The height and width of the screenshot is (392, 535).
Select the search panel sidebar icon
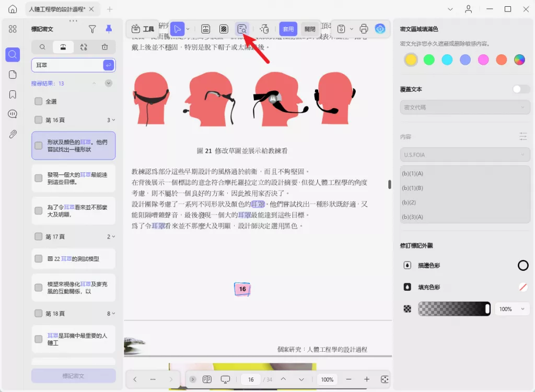point(13,54)
